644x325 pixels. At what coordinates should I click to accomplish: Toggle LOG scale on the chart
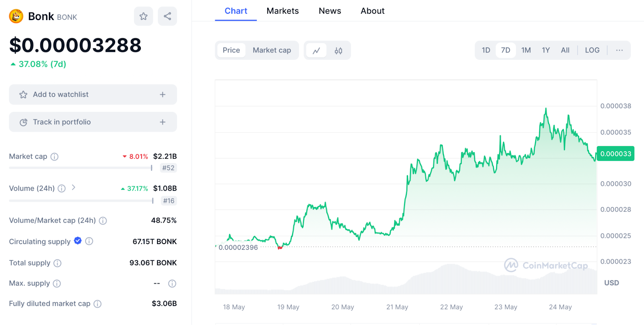point(592,50)
